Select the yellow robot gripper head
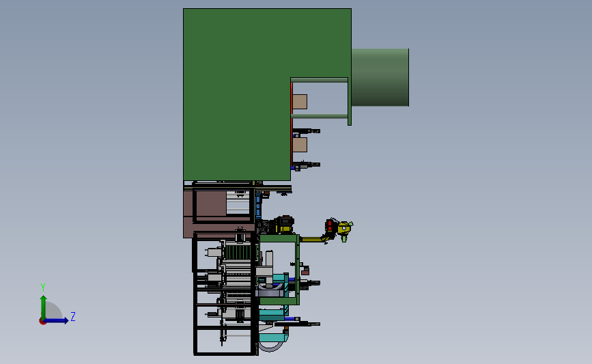Screen dimensions: 592x364 (x=345, y=229)
